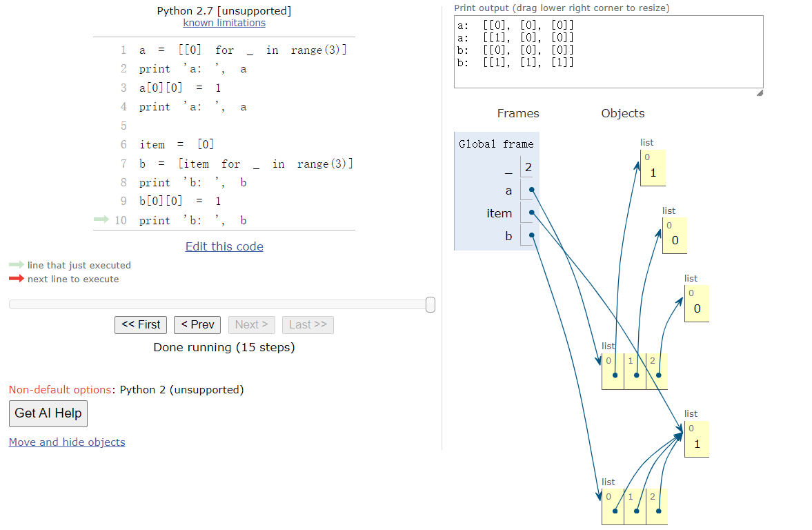Click the pointer dot for variable a
The image size is (812, 530).
click(x=531, y=190)
